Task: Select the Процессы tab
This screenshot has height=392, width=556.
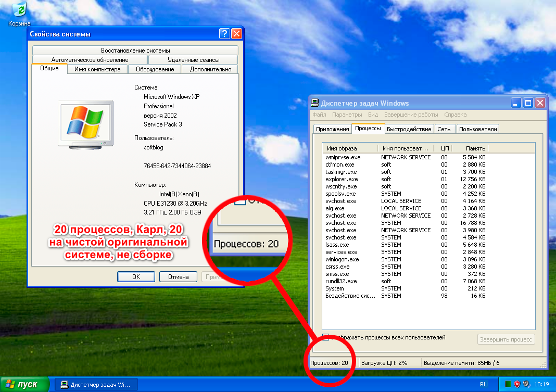Action: tap(368, 128)
